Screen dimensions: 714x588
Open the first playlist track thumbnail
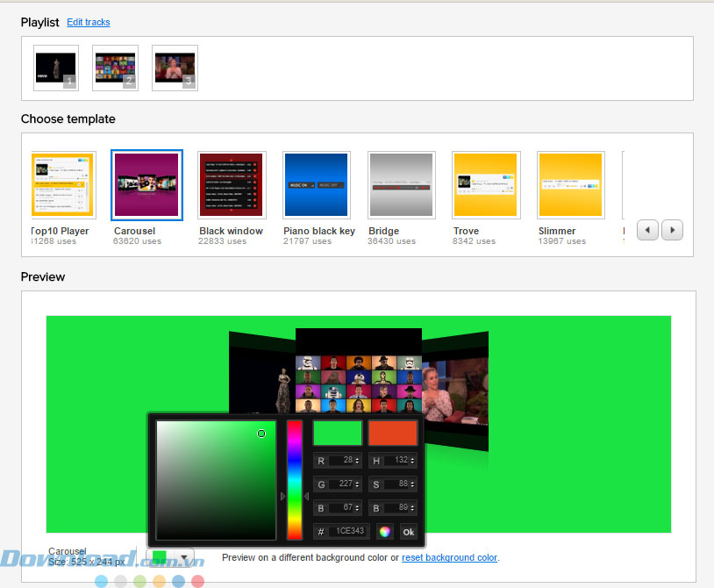56,68
